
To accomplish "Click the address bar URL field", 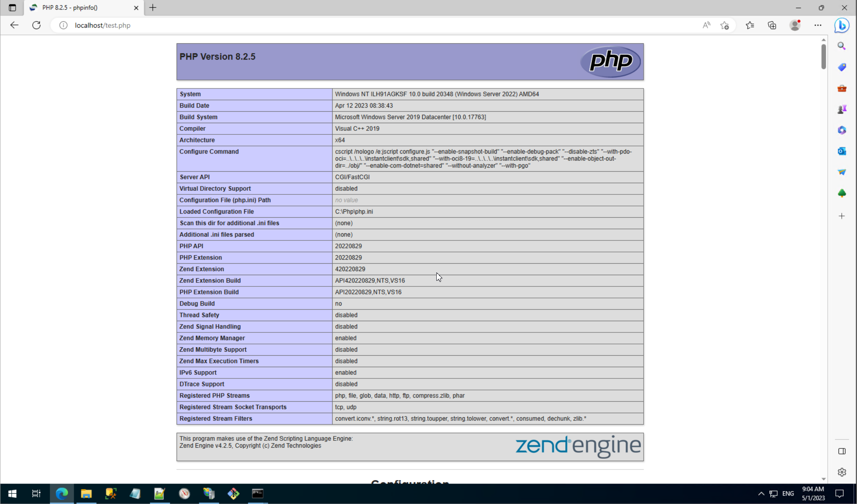I will (x=360, y=25).
